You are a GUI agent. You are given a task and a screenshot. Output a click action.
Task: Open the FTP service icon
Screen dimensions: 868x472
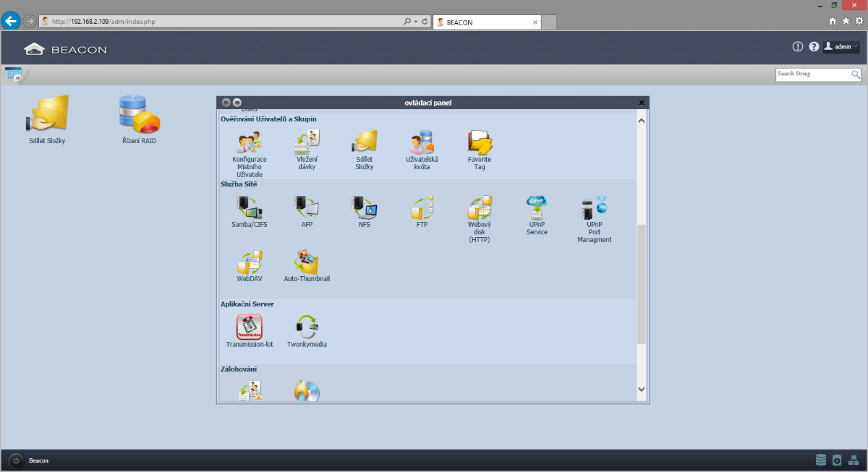tap(422, 208)
